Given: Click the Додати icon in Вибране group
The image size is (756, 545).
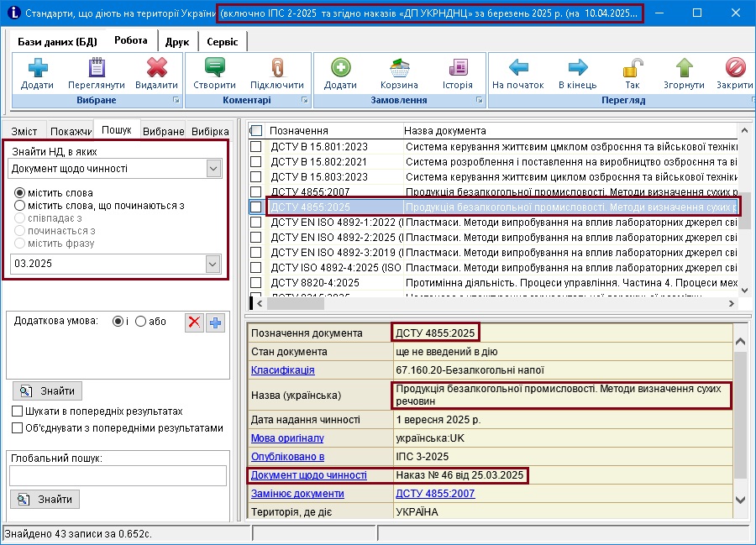Looking at the screenshot, I should (38, 69).
